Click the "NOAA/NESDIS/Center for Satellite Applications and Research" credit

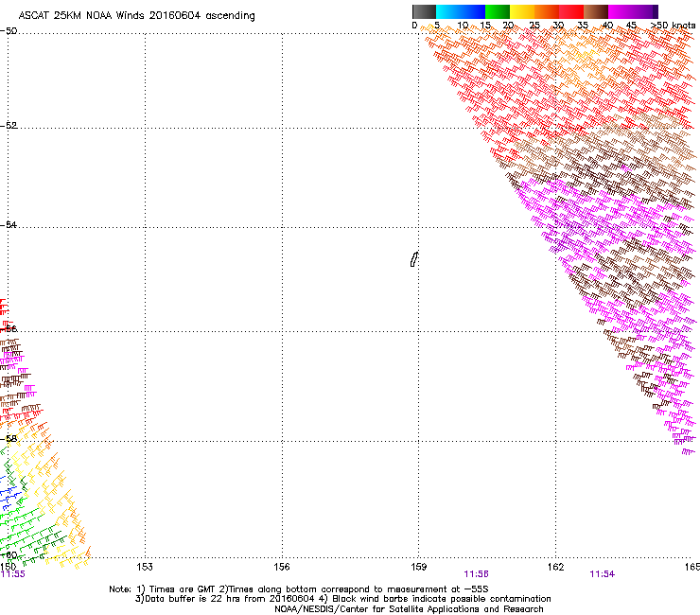point(409,609)
